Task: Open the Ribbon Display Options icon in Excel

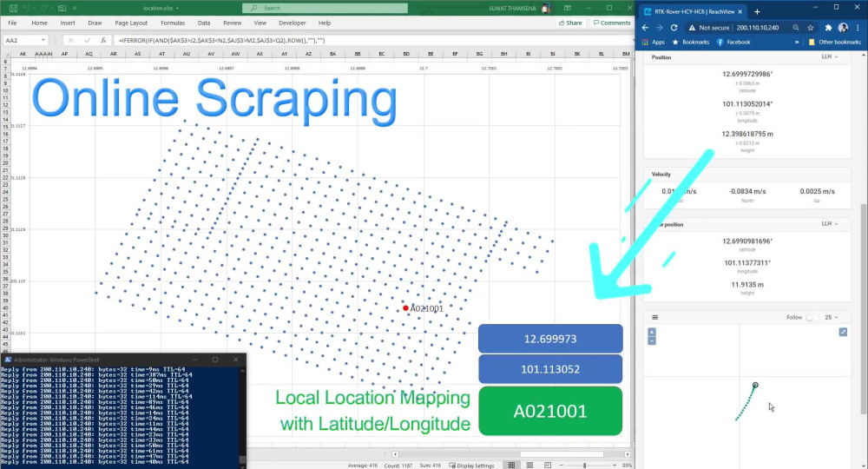Action: [568, 9]
